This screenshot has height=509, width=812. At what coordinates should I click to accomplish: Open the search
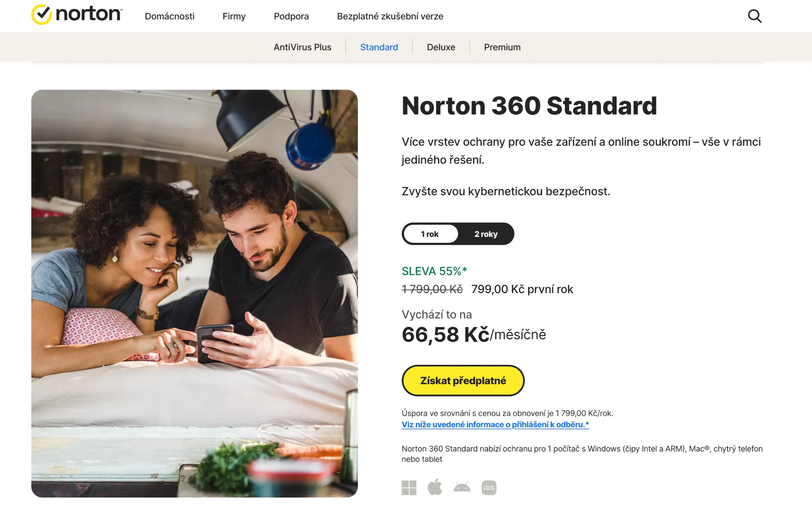point(755,16)
